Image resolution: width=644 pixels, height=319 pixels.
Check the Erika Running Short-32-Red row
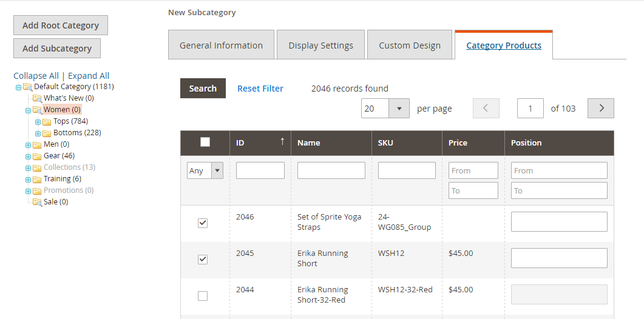coord(203,296)
